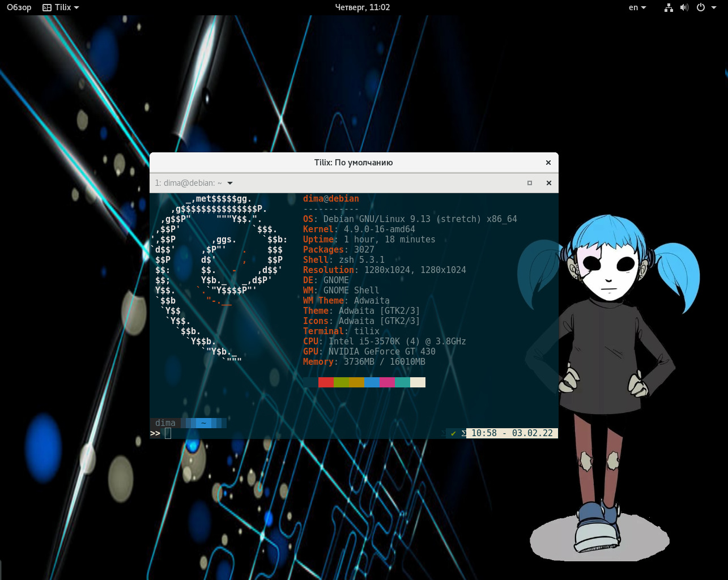Click the Tilix terminal icon in top bar

47,7
